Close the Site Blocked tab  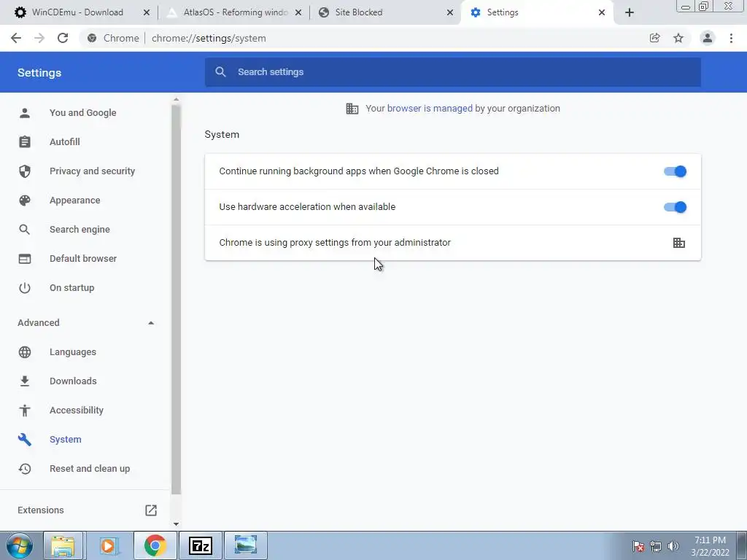tap(449, 12)
